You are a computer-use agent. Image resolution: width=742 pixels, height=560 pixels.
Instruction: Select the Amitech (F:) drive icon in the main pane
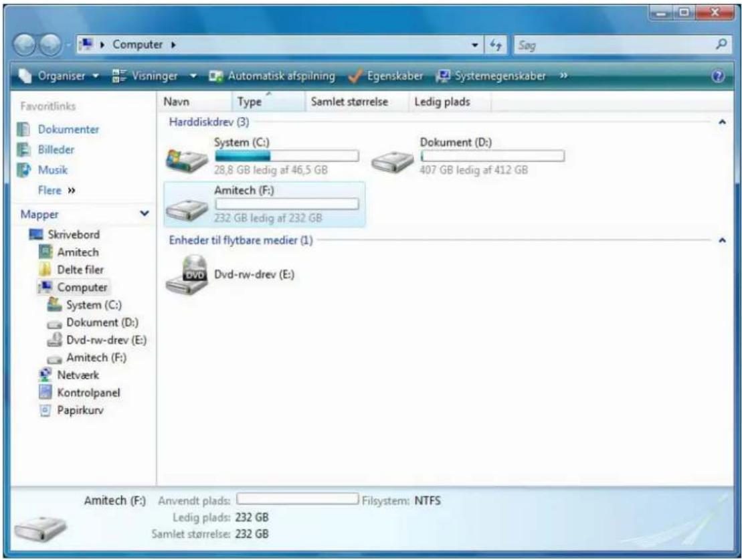coord(187,208)
